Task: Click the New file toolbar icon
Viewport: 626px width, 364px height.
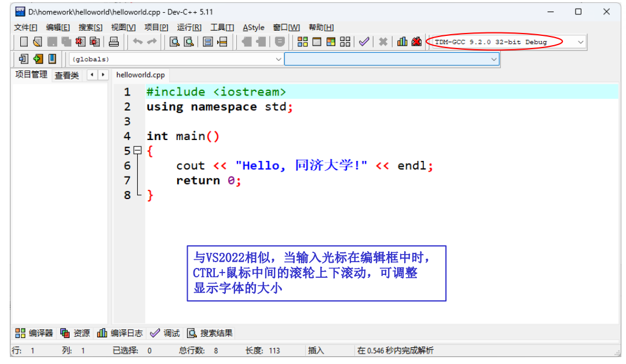Action: (24, 42)
